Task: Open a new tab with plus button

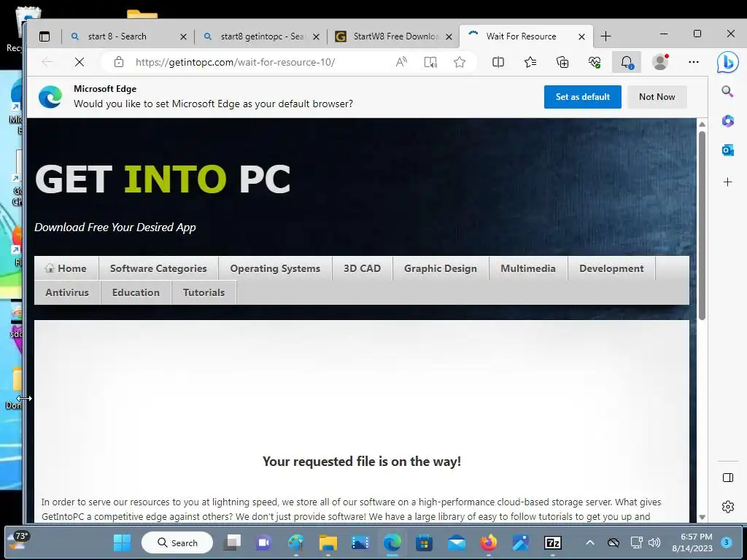Action: tap(605, 36)
